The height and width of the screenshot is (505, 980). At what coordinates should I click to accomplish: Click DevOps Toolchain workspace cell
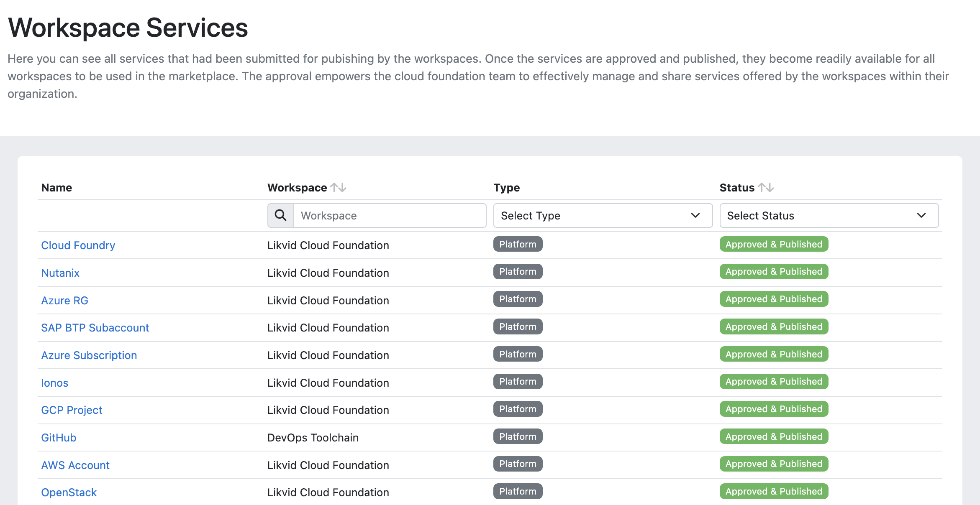313,438
